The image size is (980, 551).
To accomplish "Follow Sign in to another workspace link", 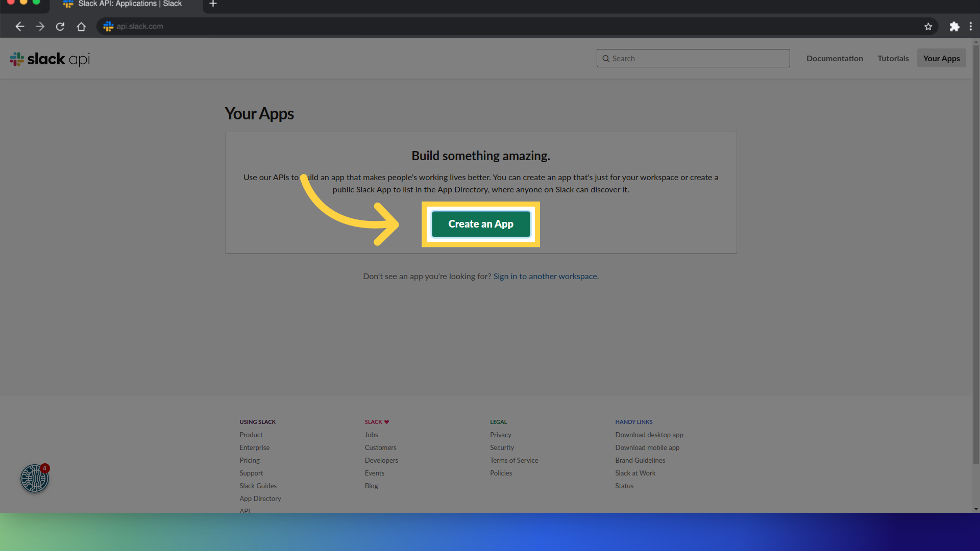I will [x=546, y=276].
